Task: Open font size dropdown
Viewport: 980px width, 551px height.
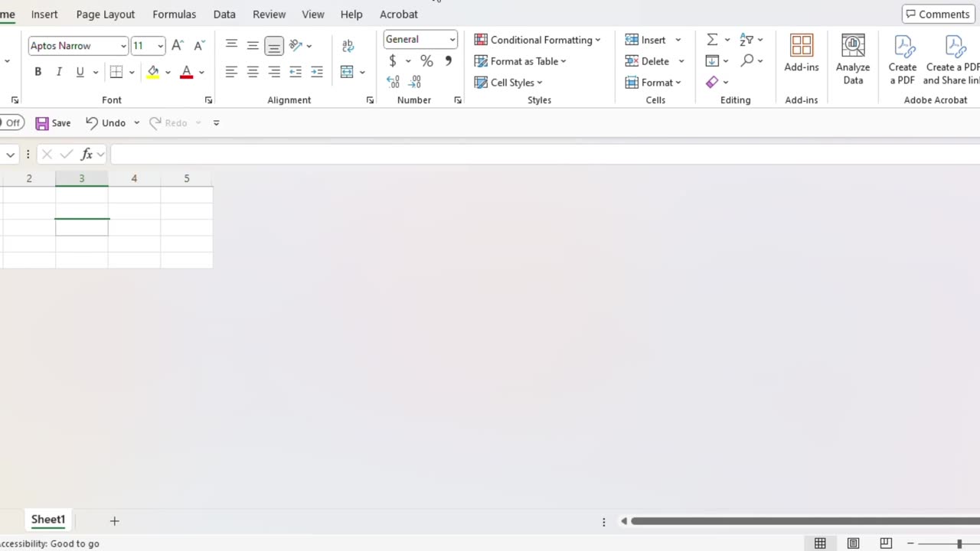Action: 160,46
